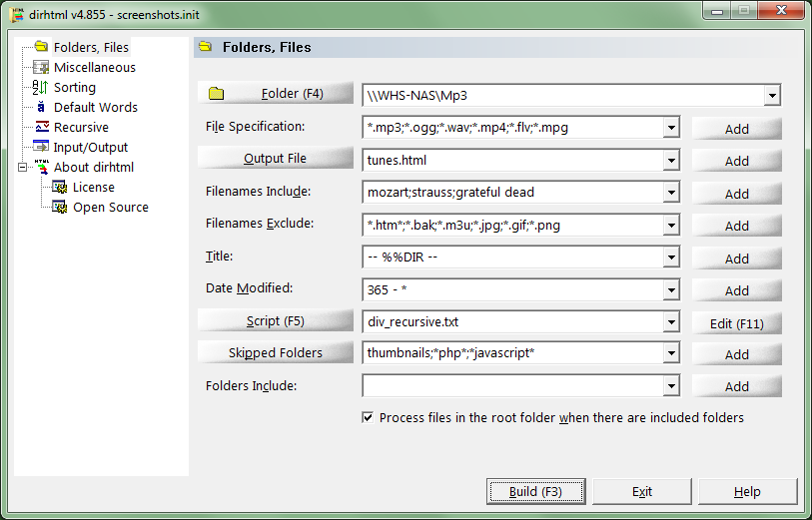
Task: Click the folder icon in panel header
Action: [206, 47]
